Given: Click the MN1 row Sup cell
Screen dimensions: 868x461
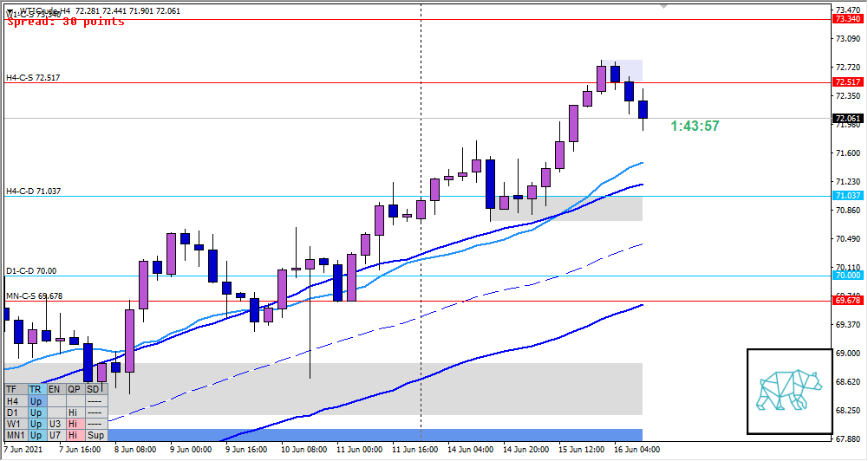Looking at the screenshot, I should (95, 435).
